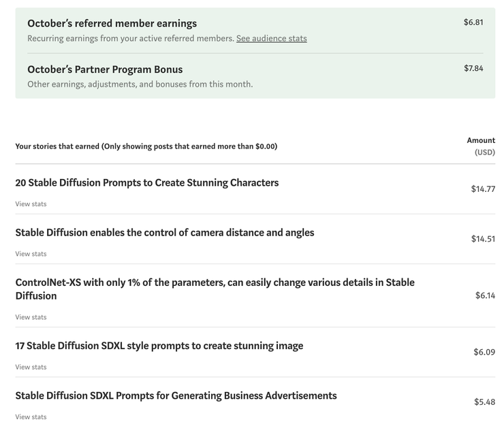Select the $6.81 referred earnings amount
The image size is (504, 424).
pyautogui.click(x=473, y=22)
